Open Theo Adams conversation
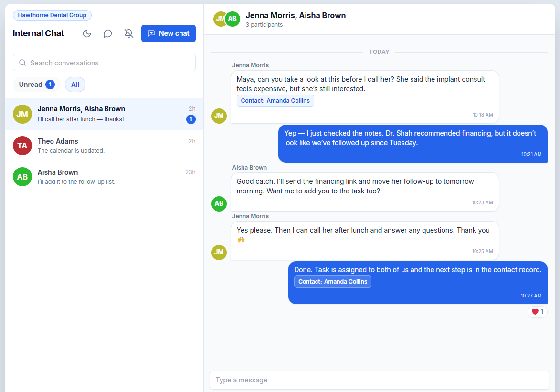 pyautogui.click(x=104, y=146)
